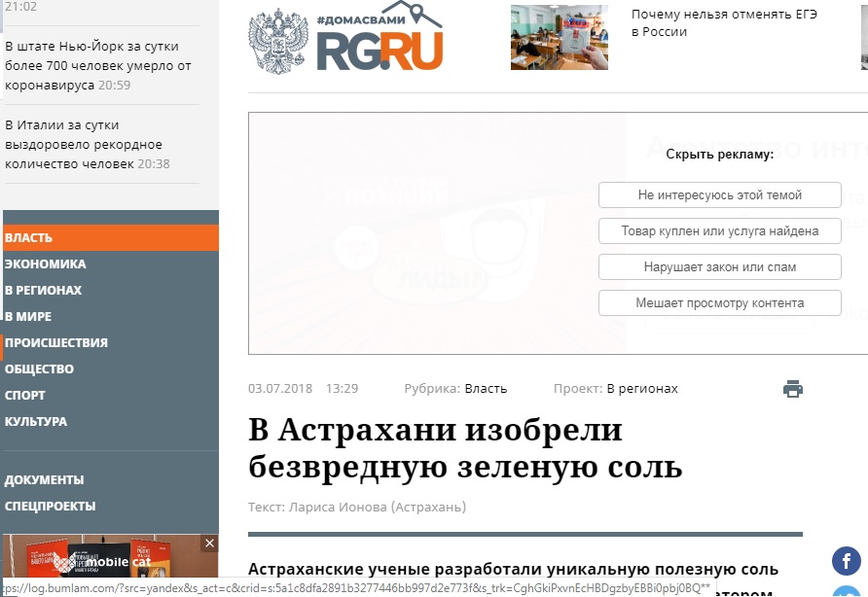This screenshot has height=597, width=868.
Task: Click "Товар куплен или услуга найдена" button
Action: coord(719,230)
